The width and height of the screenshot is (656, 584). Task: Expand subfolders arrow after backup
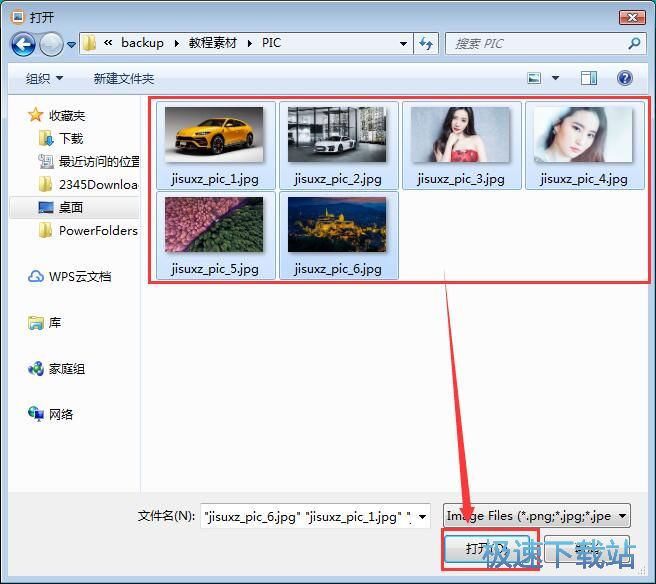click(x=177, y=44)
